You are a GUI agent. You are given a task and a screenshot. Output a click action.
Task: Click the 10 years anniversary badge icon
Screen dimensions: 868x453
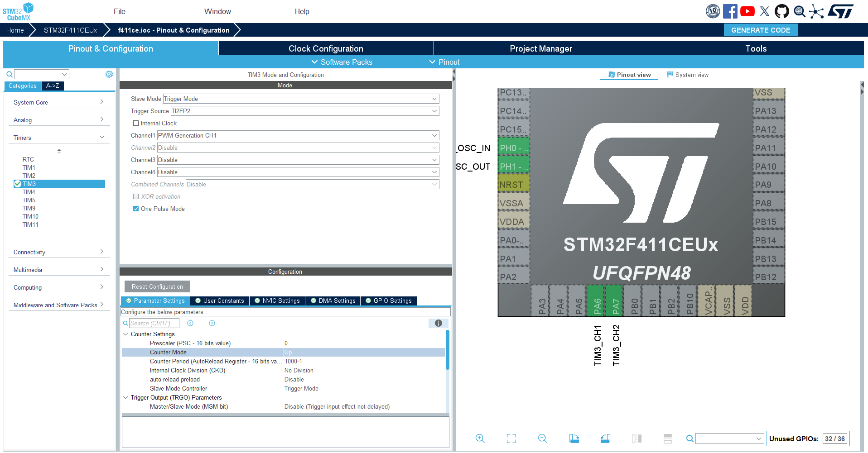point(713,11)
